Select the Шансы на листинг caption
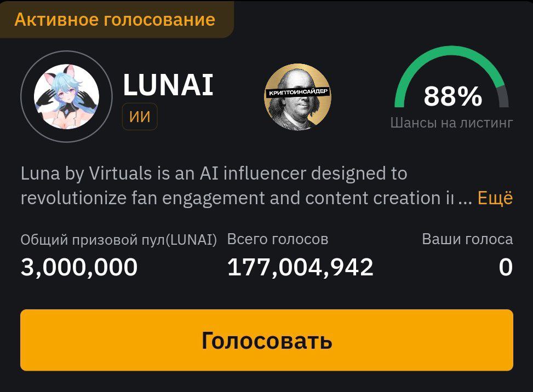This screenshot has height=392, width=533. 452,123
